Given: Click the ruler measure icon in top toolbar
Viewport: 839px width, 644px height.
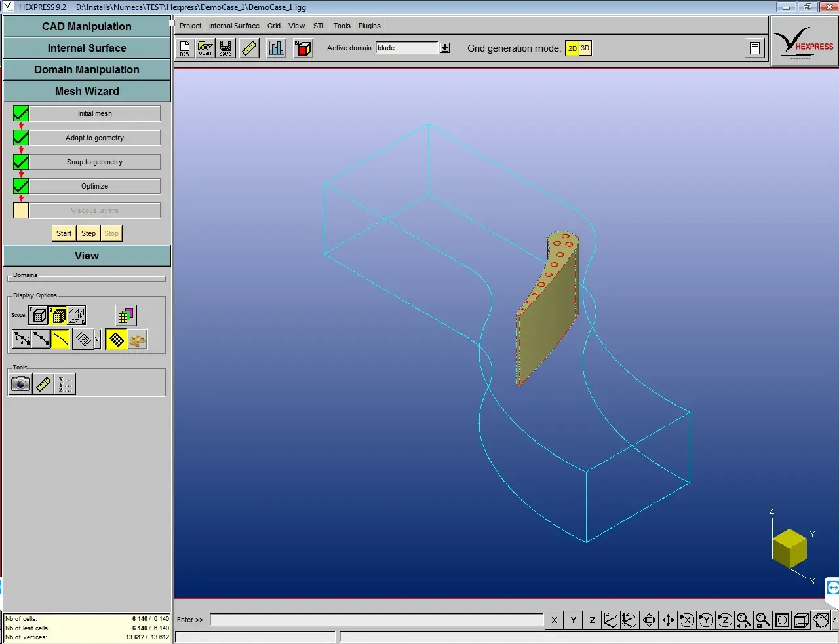Looking at the screenshot, I should coord(250,48).
